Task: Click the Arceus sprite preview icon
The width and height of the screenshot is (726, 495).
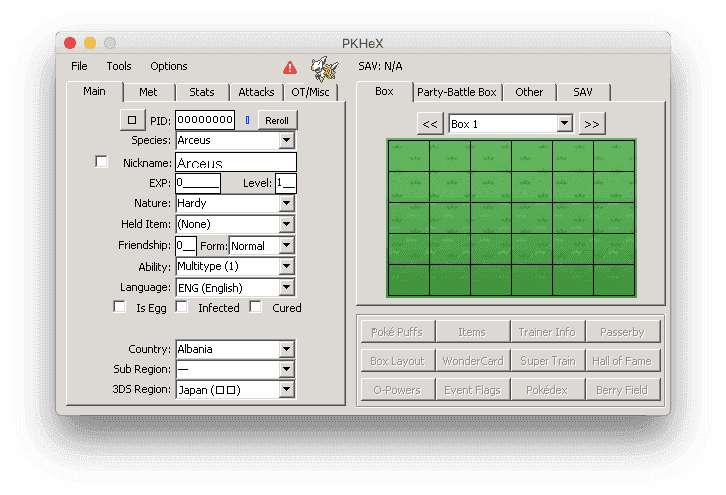Action: [x=324, y=69]
